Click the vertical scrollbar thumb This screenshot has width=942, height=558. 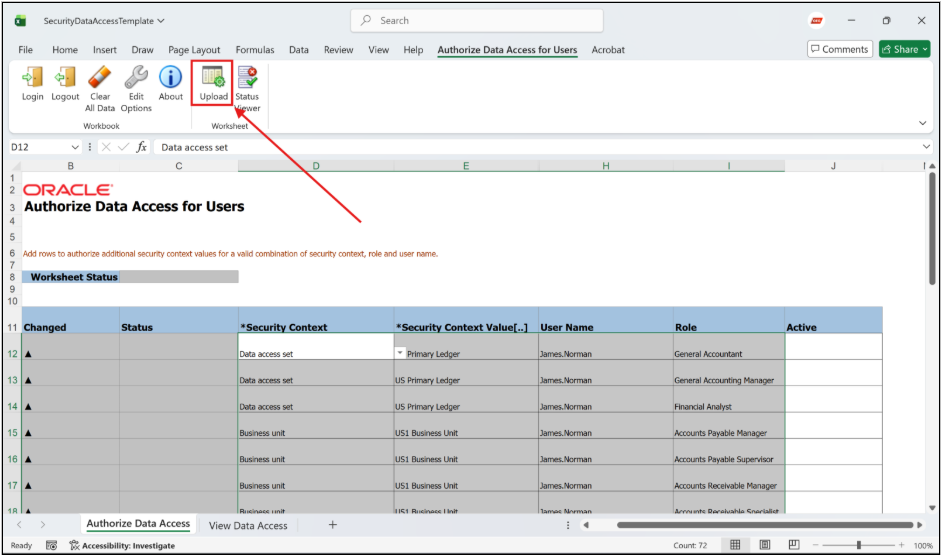(x=932, y=227)
